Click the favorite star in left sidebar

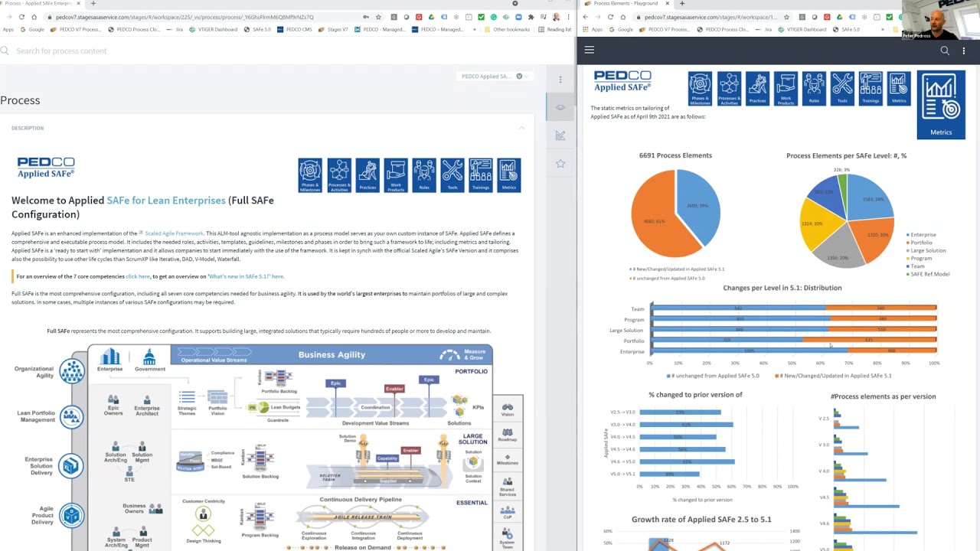560,164
